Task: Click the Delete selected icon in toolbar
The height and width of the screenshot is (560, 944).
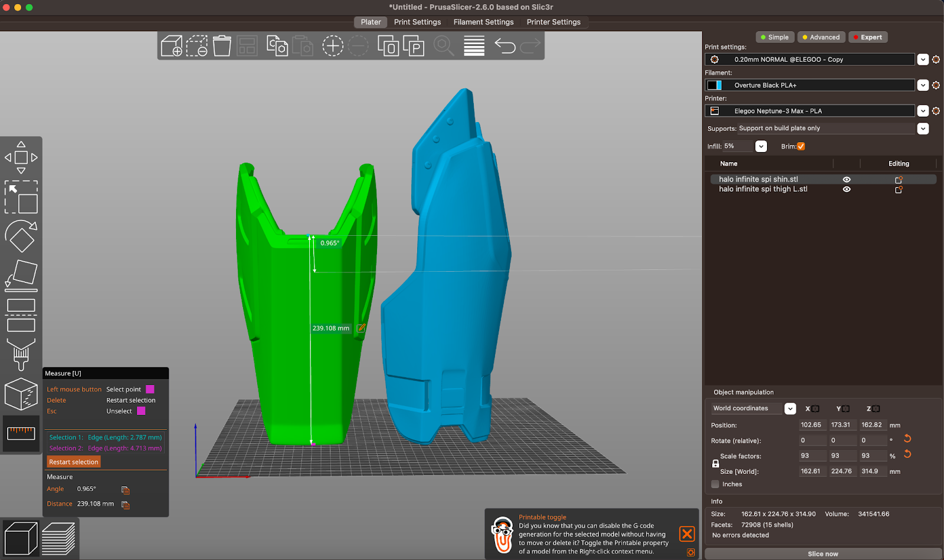Action: [197, 46]
